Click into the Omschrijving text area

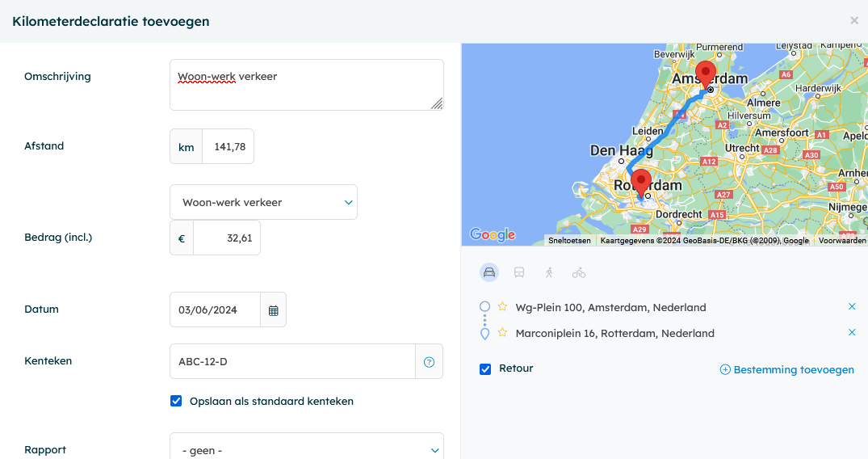(306, 85)
